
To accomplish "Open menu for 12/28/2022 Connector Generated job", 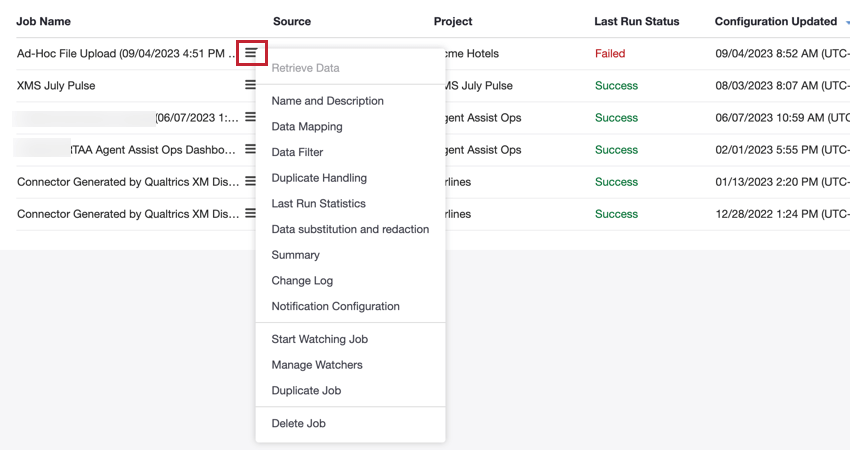I will point(251,214).
